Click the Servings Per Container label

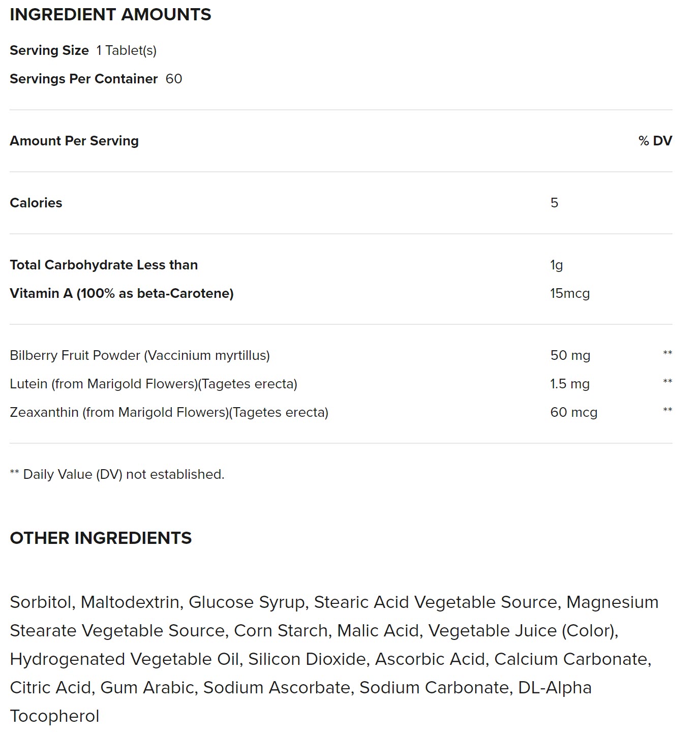(x=84, y=79)
